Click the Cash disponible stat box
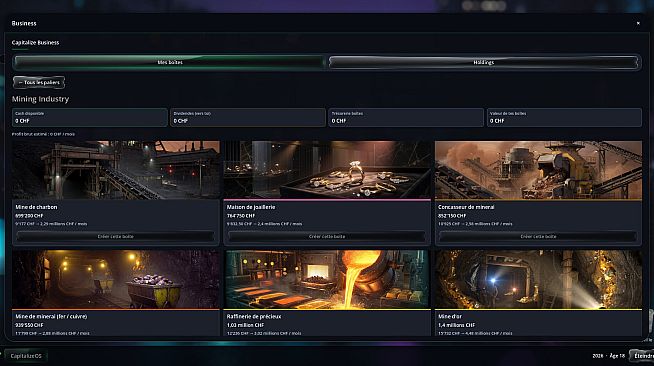Screen dimensions: 654x366 [90, 117]
